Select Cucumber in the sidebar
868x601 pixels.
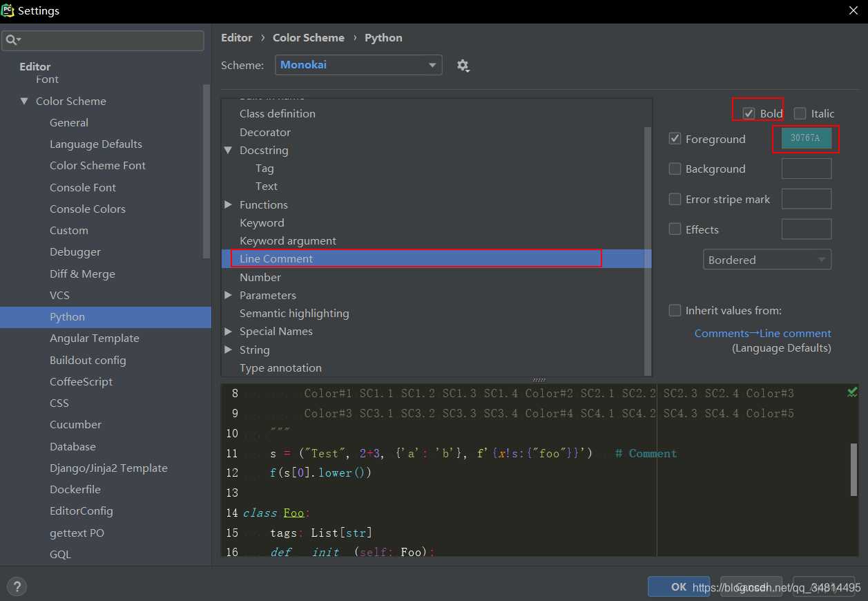pos(75,424)
